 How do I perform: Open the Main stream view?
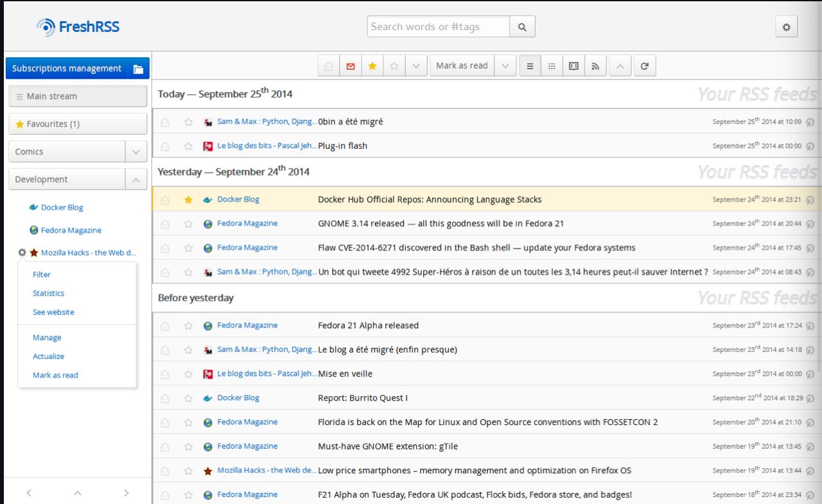[x=78, y=96]
